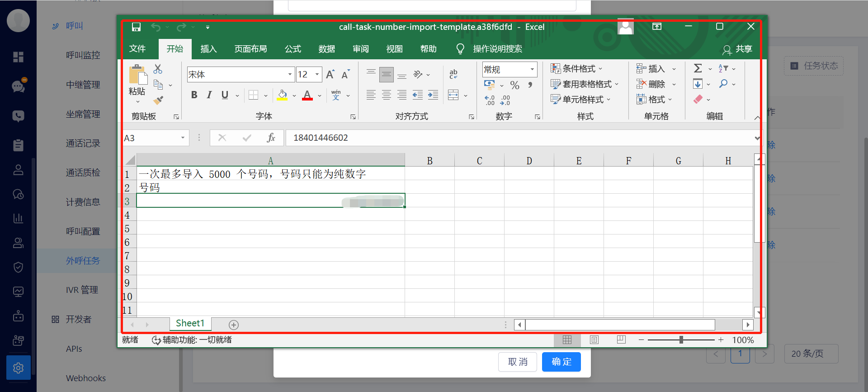This screenshot has height=392, width=868.
Task: Click the Decrease Font Size icon
Action: pos(346,74)
